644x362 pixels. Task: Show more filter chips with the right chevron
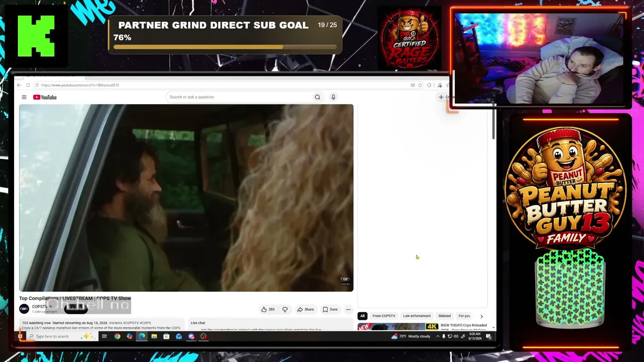click(481, 316)
